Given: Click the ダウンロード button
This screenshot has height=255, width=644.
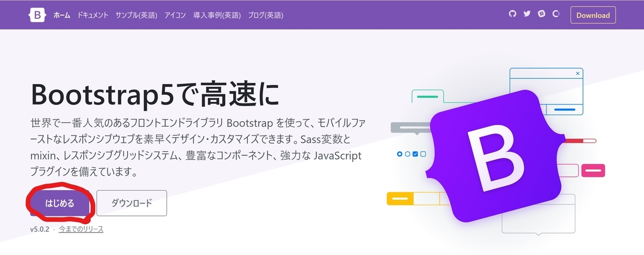Looking at the screenshot, I should click(131, 203).
